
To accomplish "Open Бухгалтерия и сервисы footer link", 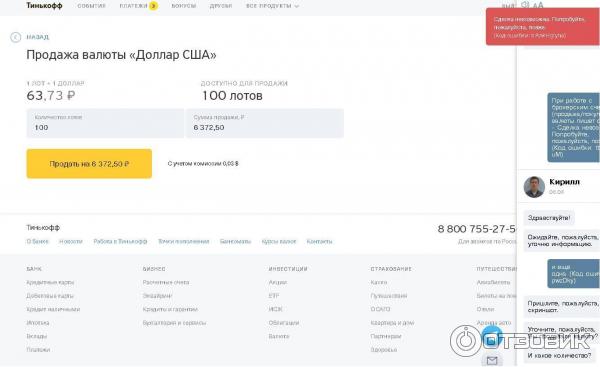I will (x=174, y=323).
